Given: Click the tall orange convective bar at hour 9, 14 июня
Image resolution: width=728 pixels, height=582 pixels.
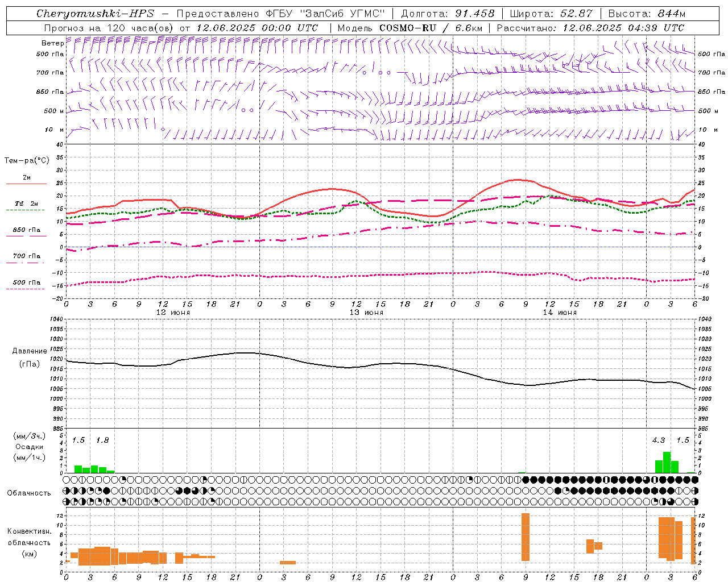Looking at the screenshot, I should pyautogui.click(x=526, y=537).
